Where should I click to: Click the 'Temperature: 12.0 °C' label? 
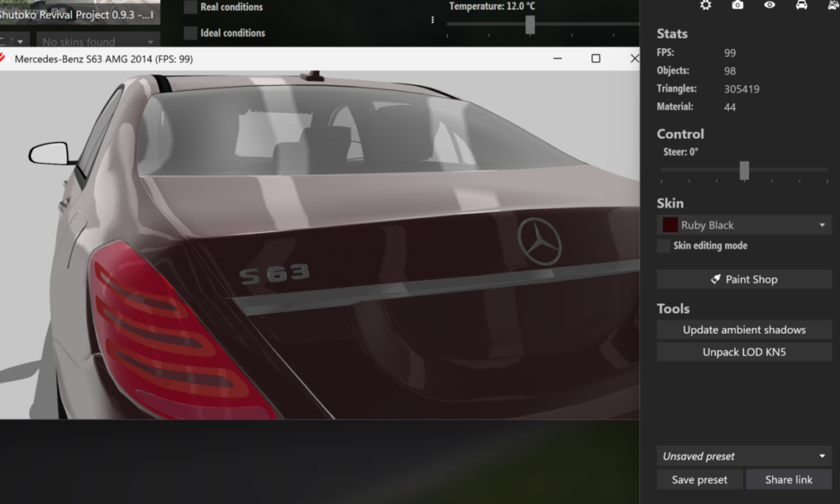click(x=492, y=7)
